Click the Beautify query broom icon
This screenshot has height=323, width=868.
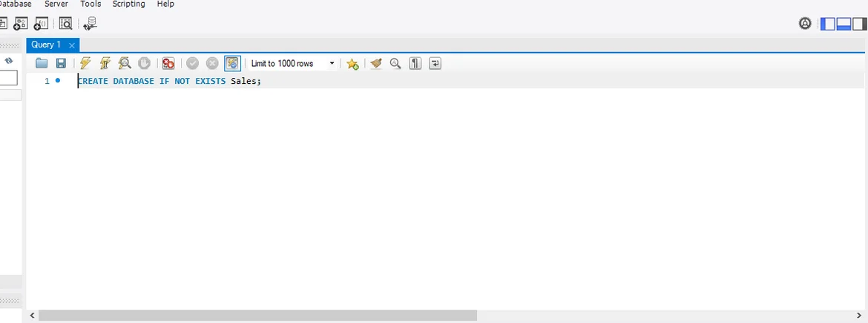coord(376,64)
